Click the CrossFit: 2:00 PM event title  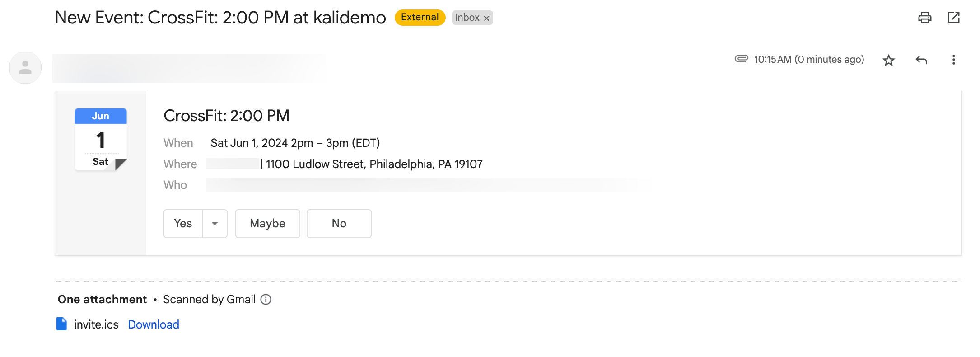coord(226,116)
